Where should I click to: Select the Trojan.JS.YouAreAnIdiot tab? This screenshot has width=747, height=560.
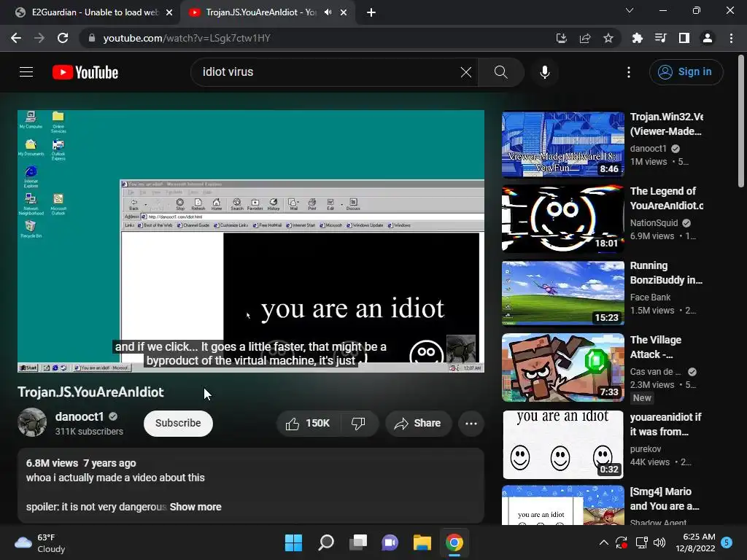coord(260,12)
